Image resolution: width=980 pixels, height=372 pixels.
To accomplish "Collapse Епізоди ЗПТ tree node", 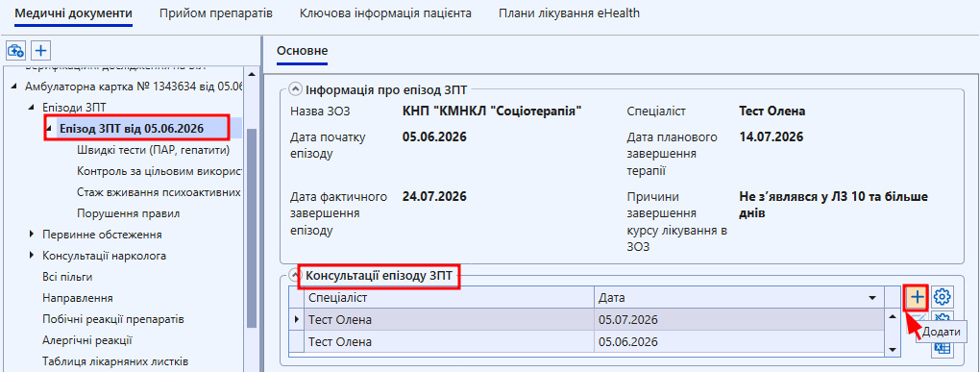I will (32, 108).
